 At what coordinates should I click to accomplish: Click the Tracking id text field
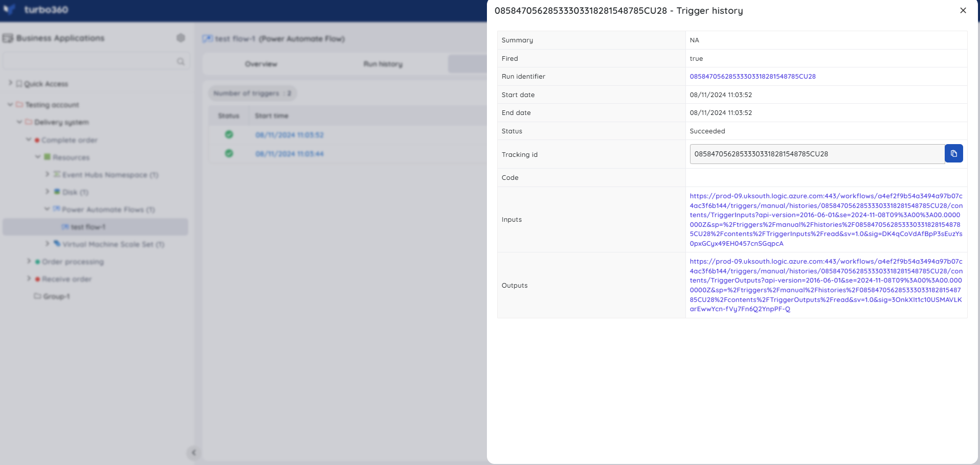coord(817,154)
